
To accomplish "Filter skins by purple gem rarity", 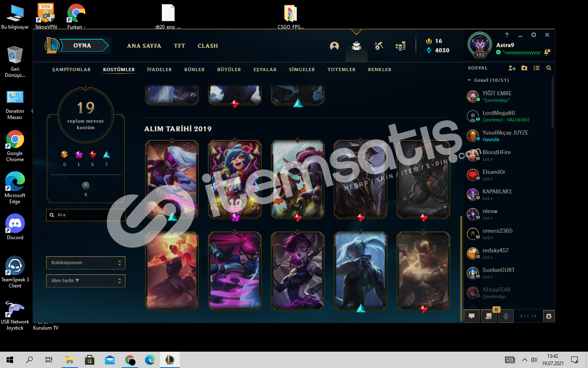I will (x=79, y=154).
